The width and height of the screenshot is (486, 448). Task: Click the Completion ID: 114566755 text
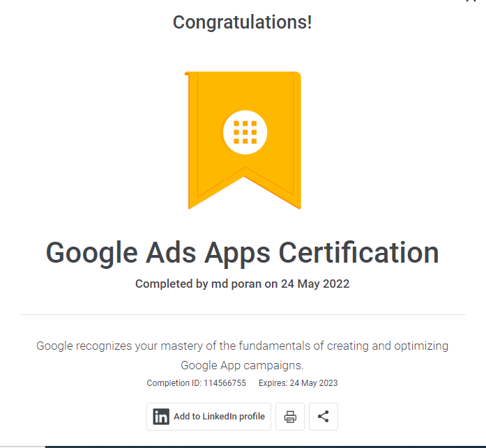[x=196, y=383]
